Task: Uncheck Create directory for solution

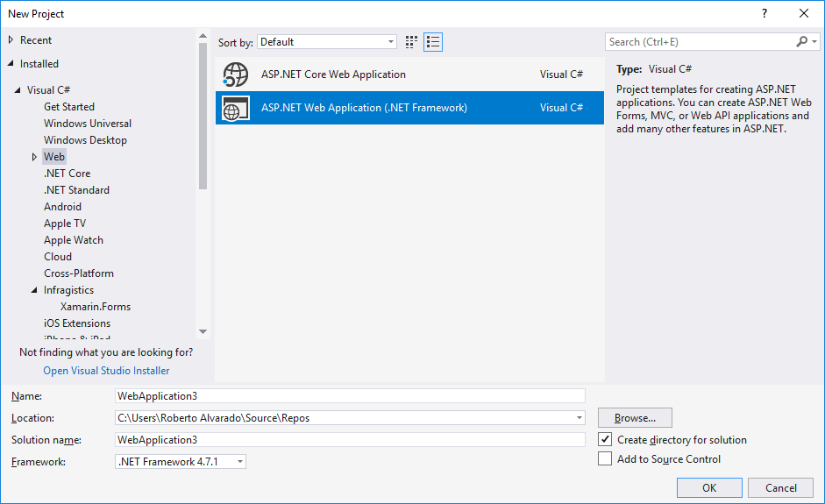Action: click(x=605, y=439)
